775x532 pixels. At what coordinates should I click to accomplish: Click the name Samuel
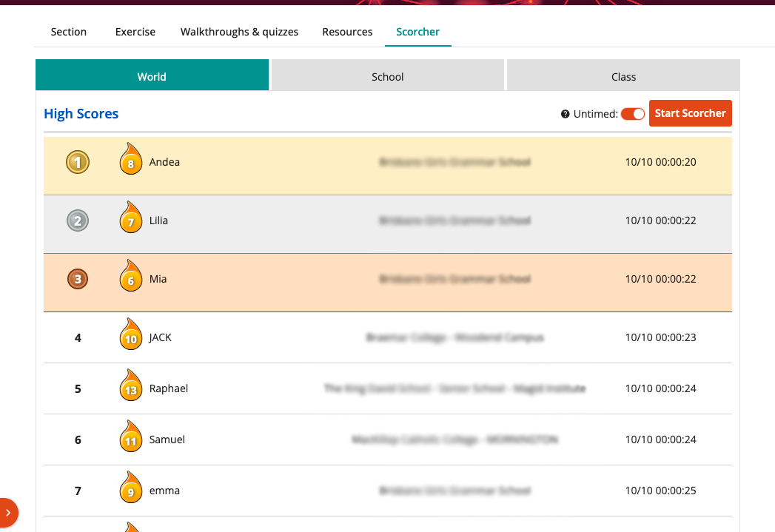pos(167,440)
